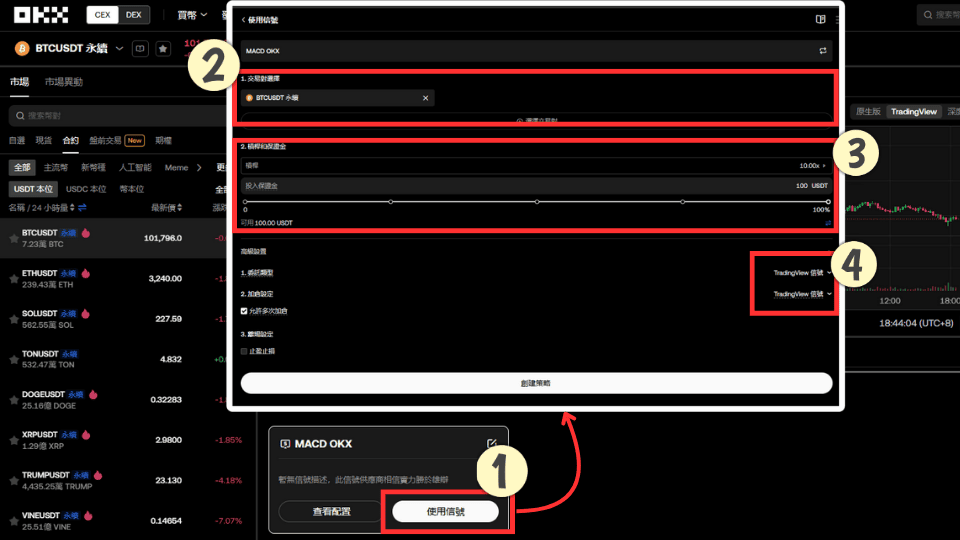Screen dimensions: 960x540
Task: Star the TONUSDT row as favorite
Action: (x=13, y=359)
